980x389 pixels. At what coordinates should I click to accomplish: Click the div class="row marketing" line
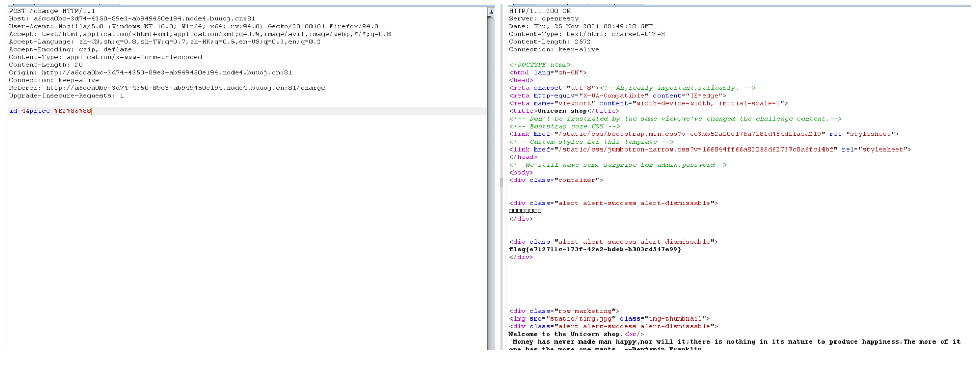564,311
